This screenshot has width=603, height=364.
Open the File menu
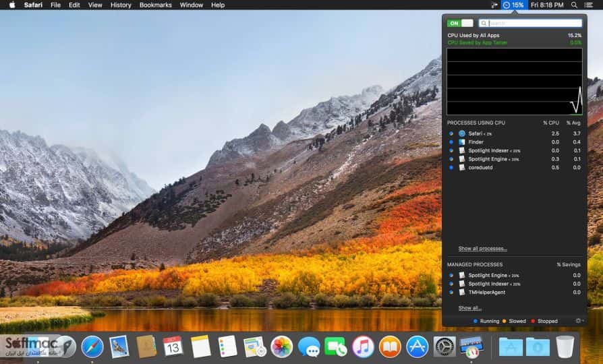(x=56, y=5)
